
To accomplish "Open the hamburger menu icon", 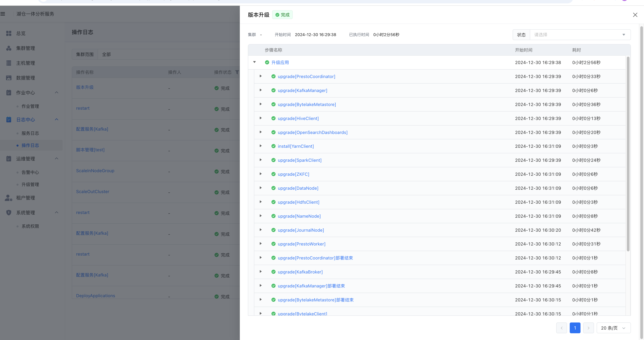I will 3,14.
